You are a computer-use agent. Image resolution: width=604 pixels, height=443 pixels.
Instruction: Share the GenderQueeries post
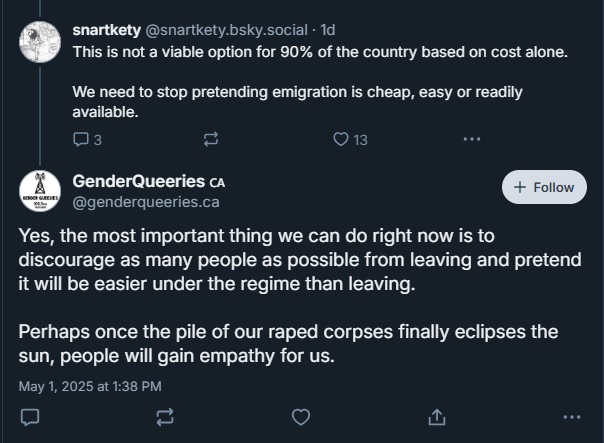click(436, 415)
